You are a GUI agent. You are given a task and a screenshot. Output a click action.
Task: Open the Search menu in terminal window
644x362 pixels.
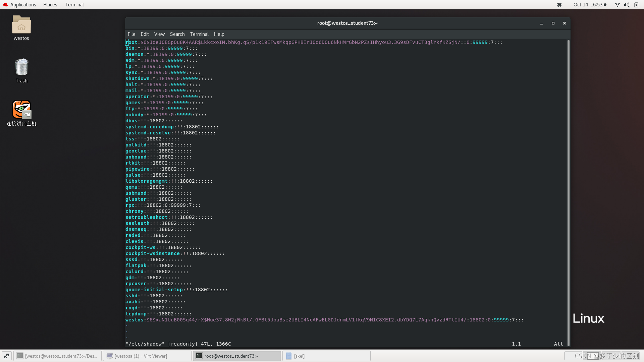pos(177,34)
